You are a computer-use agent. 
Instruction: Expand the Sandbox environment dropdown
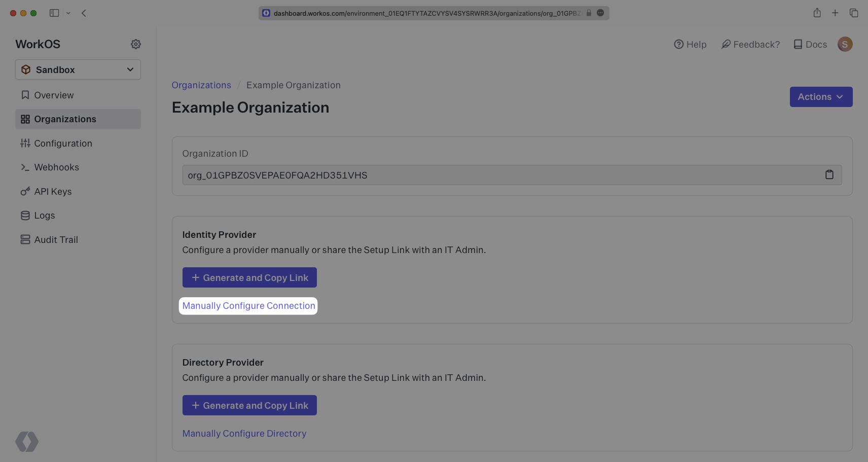click(78, 69)
